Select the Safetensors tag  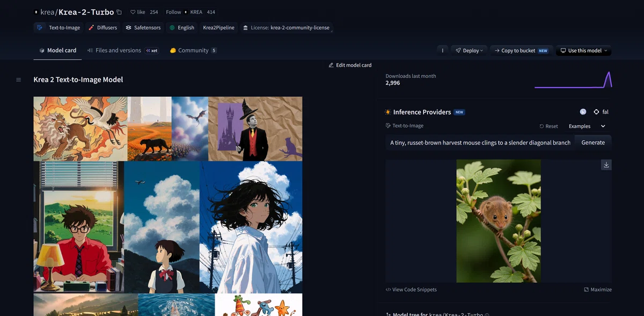(143, 27)
